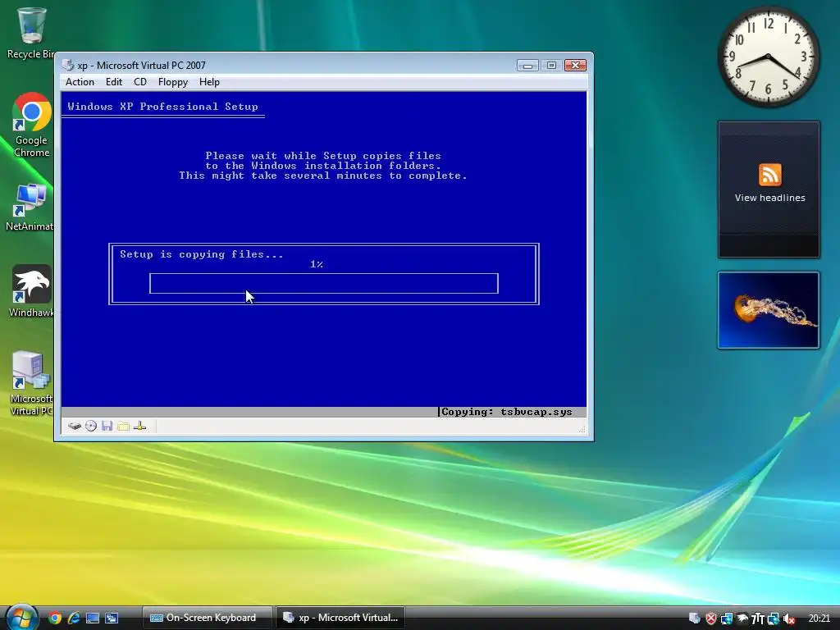Click the second network tray icon beside volume
Image resolution: width=840 pixels, height=630 pixels.
click(x=773, y=619)
